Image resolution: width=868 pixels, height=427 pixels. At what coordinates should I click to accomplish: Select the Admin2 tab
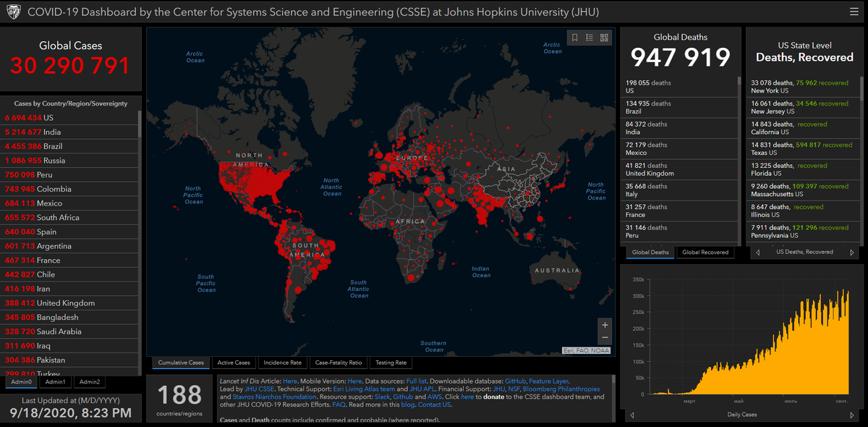90,381
